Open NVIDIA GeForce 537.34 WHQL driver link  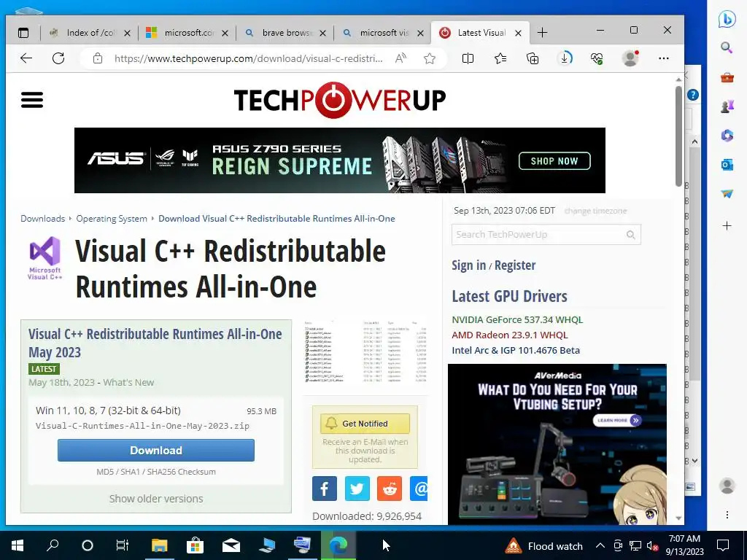(517, 319)
